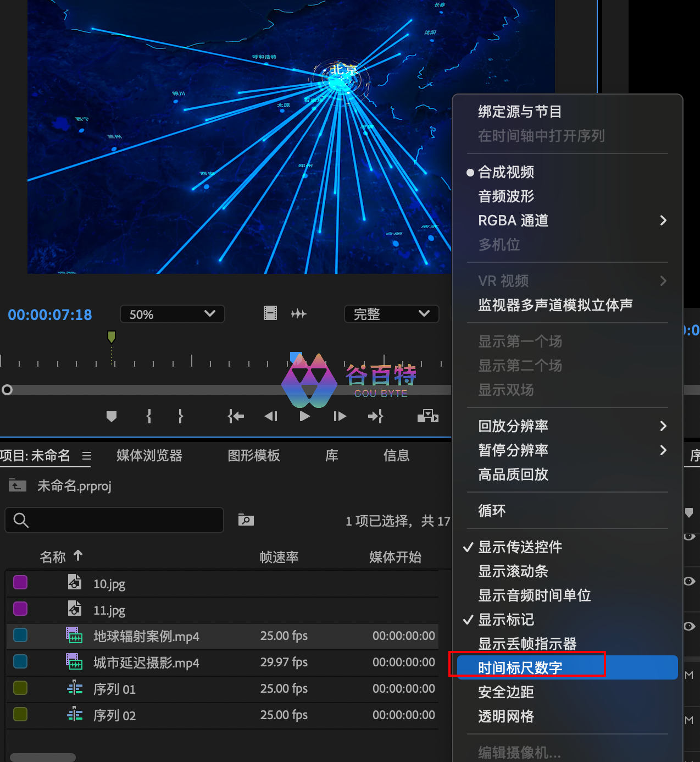This screenshot has height=762, width=700.
Task: Toggle the 显示标记 checked option
Action: click(505, 620)
